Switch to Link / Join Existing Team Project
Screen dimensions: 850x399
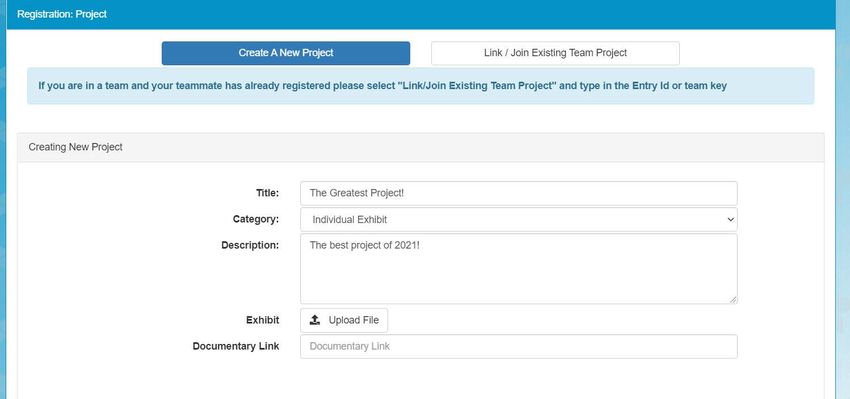555,53
